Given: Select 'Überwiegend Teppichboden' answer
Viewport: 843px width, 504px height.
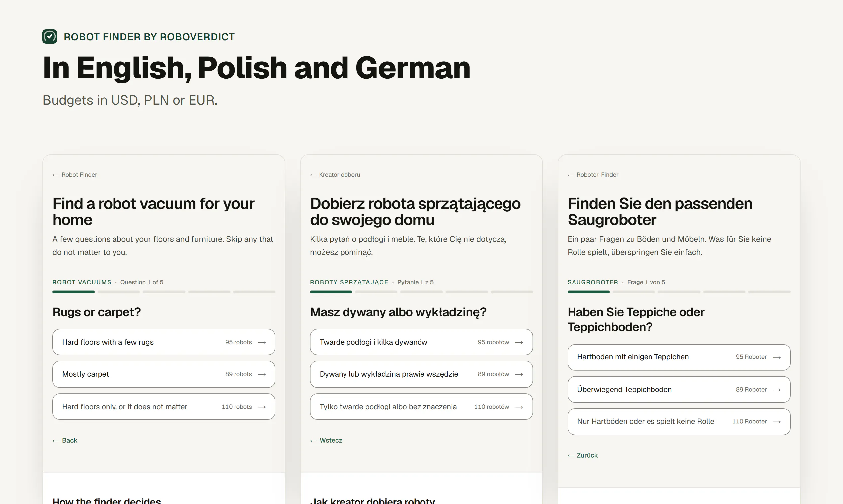Looking at the screenshot, I should (x=679, y=389).
